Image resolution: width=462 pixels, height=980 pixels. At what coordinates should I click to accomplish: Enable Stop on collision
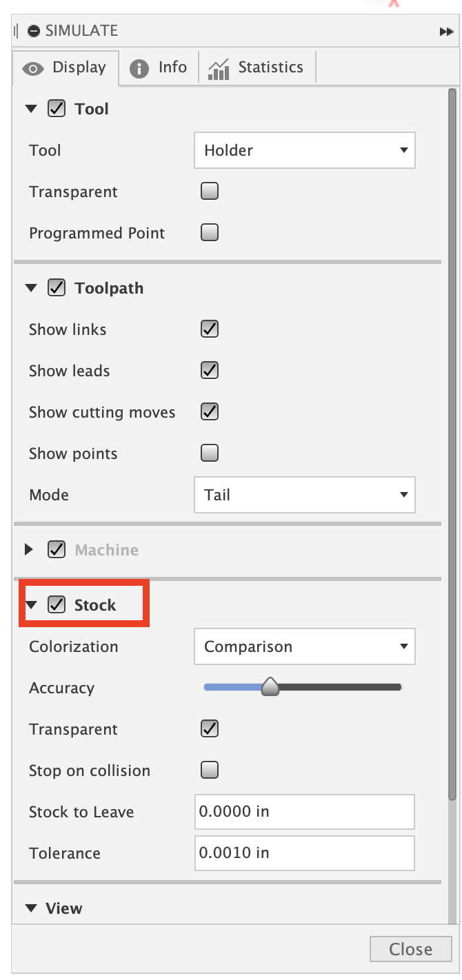pyautogui.click(x=209, y=770)
